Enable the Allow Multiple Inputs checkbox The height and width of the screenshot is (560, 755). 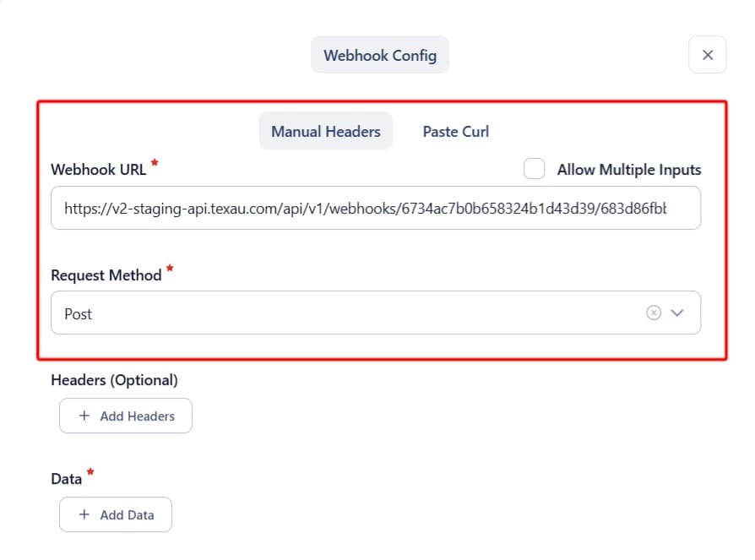tap(534, 169)
